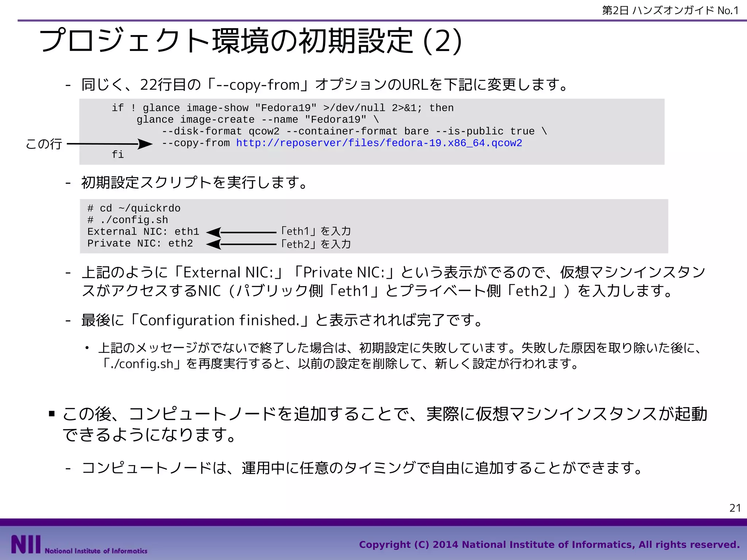
Task: Click the 'Configuration finished.' sentence
Action: (282, 320)
